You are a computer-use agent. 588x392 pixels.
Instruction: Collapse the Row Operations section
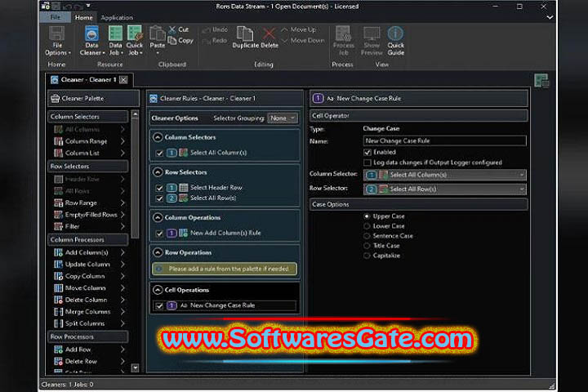[x=158, y=252]
